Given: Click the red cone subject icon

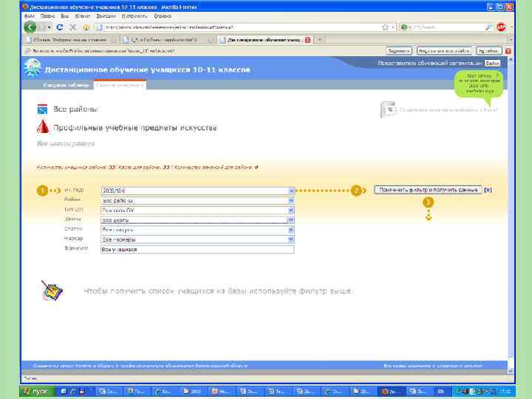Looking at the screenshot, I should (x=42, y=126).
